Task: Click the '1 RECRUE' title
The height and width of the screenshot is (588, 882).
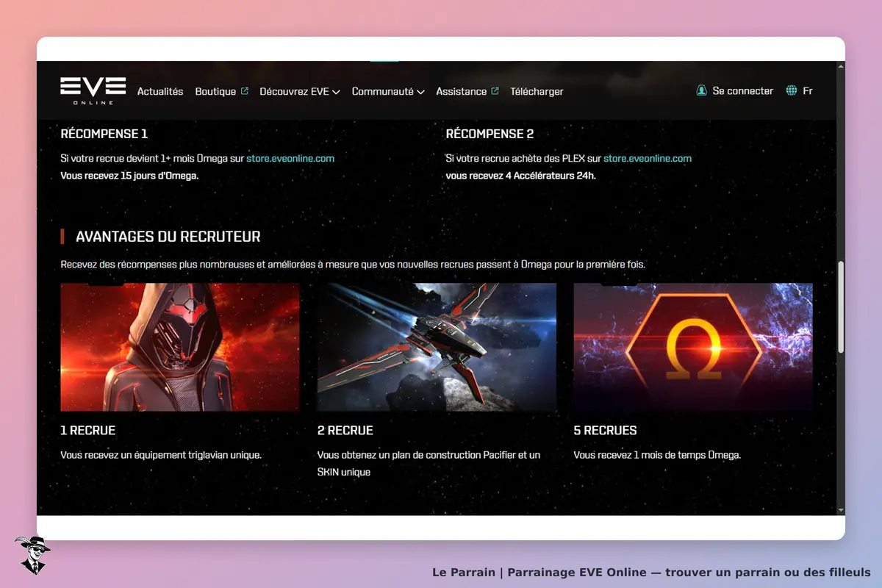Action: [x=88, y=430]
